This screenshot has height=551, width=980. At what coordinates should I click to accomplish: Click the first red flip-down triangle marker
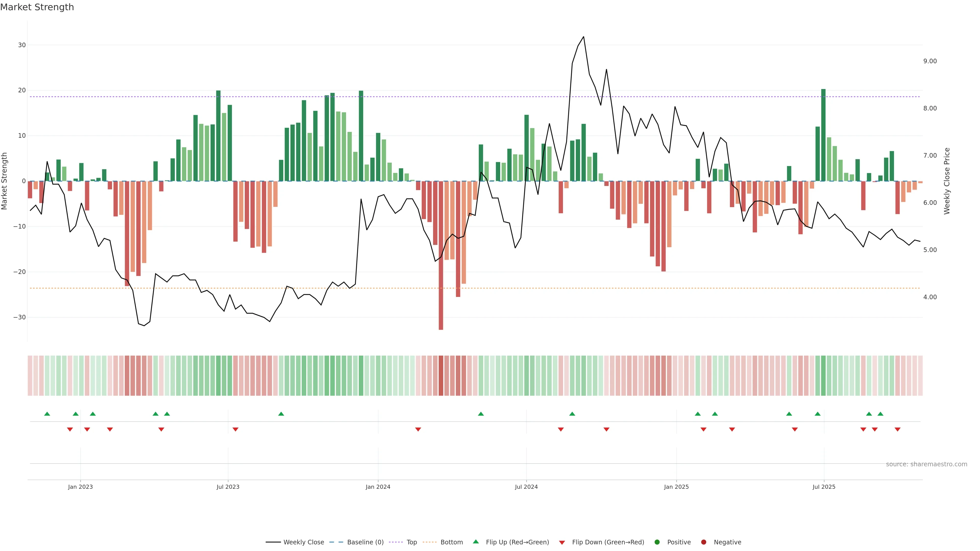70,429
